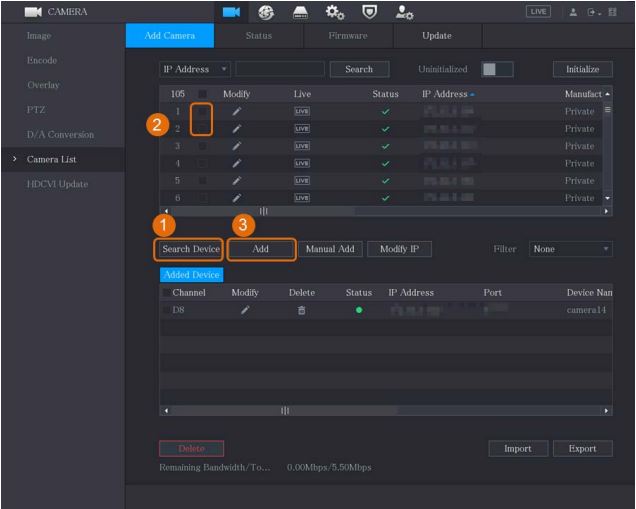Open live preview for searched device 3

302,146
